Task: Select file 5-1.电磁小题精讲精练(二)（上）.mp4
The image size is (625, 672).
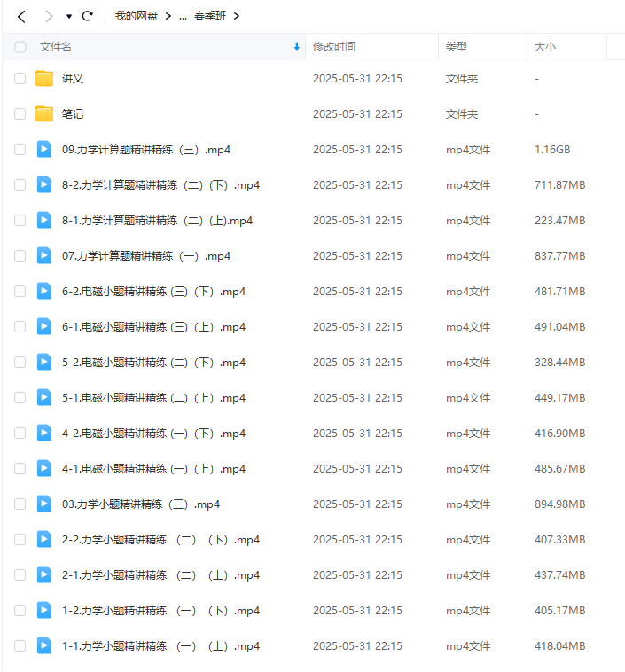Action: [x=154, y=398]
